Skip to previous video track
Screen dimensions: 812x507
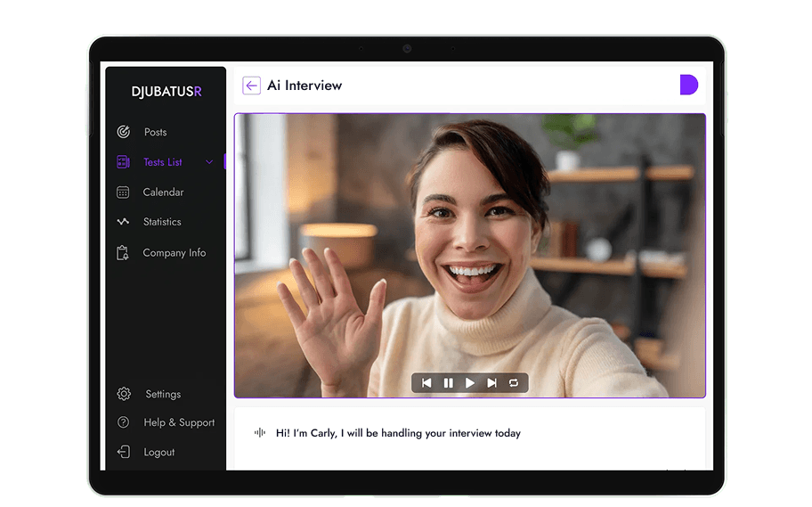426,383
